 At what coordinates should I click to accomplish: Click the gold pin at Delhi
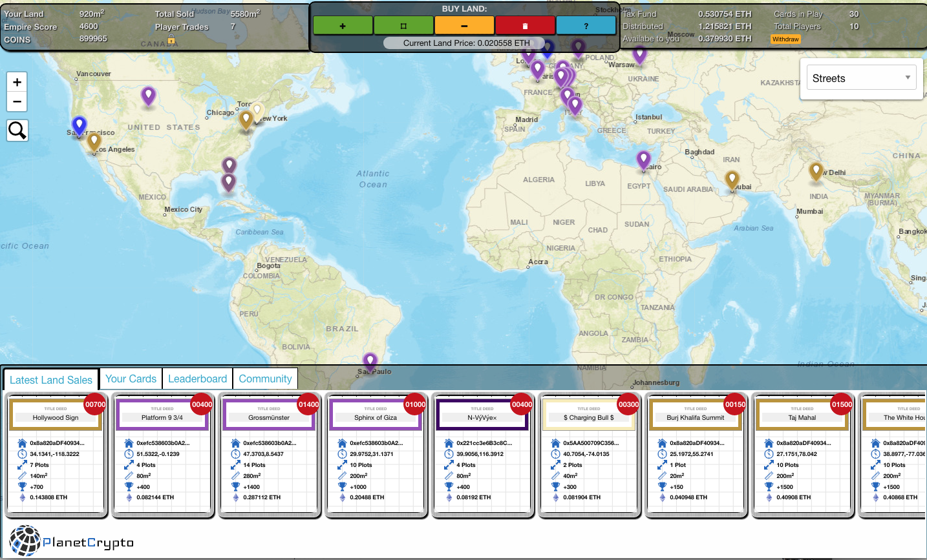[x=816, y=171]
